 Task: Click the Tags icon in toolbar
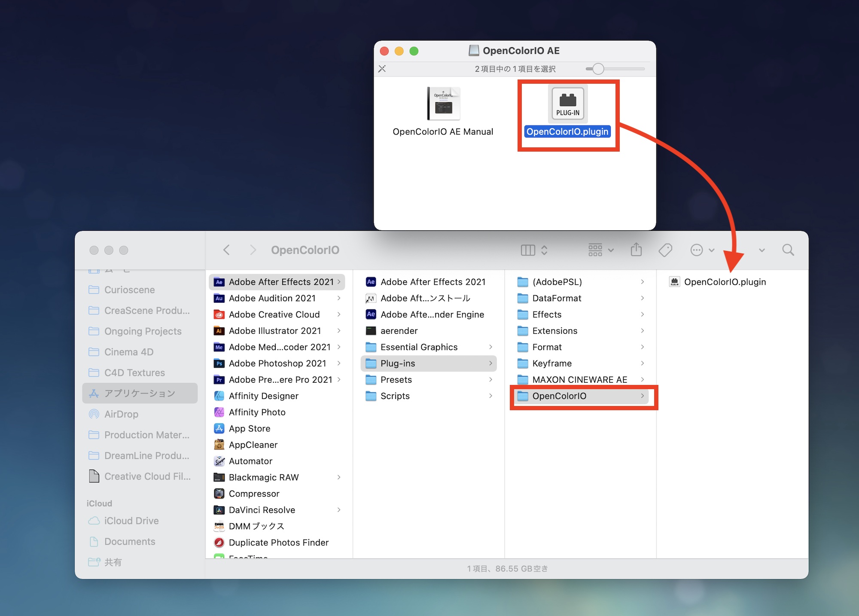click(665, 250)
